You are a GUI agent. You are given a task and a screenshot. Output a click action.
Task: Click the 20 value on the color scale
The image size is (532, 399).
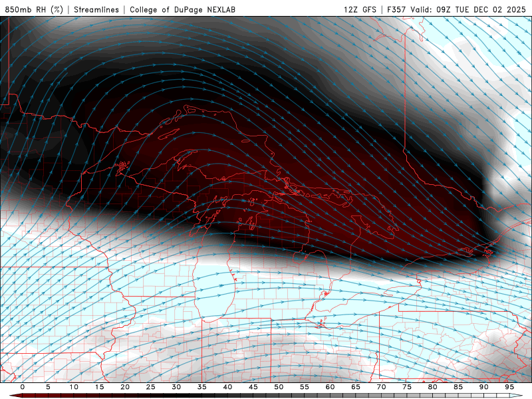[125, 387]
